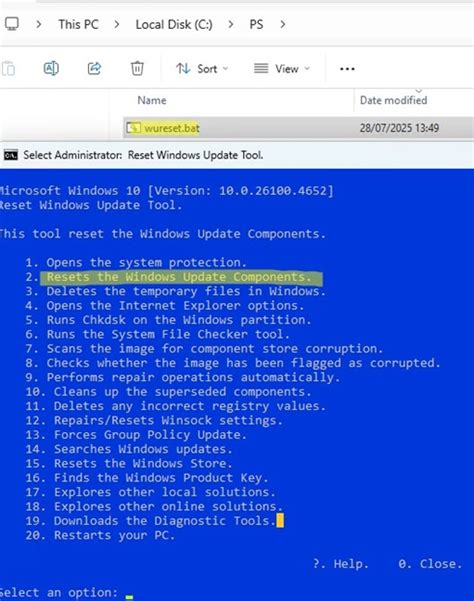Click 'Searches Windows updates' line

click(129, 449)
